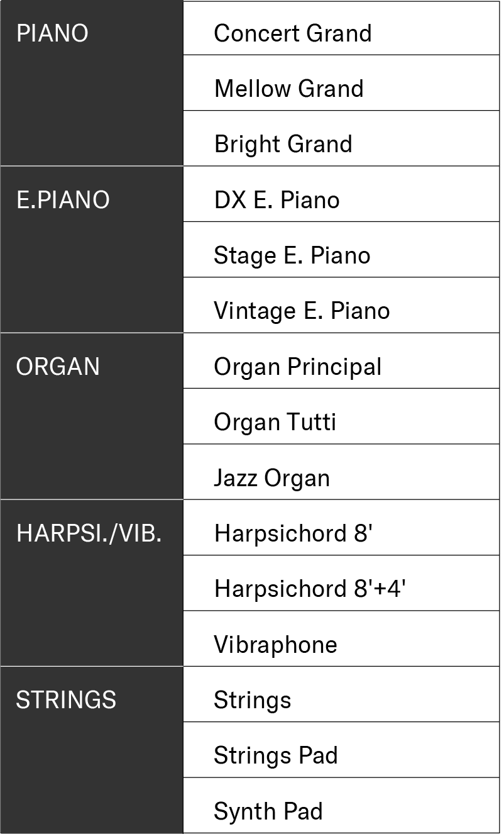Pick the Mellow Grand voice
Image resolution: width=504 pixels, height=834 pixels.
click(x=289, y=89)
